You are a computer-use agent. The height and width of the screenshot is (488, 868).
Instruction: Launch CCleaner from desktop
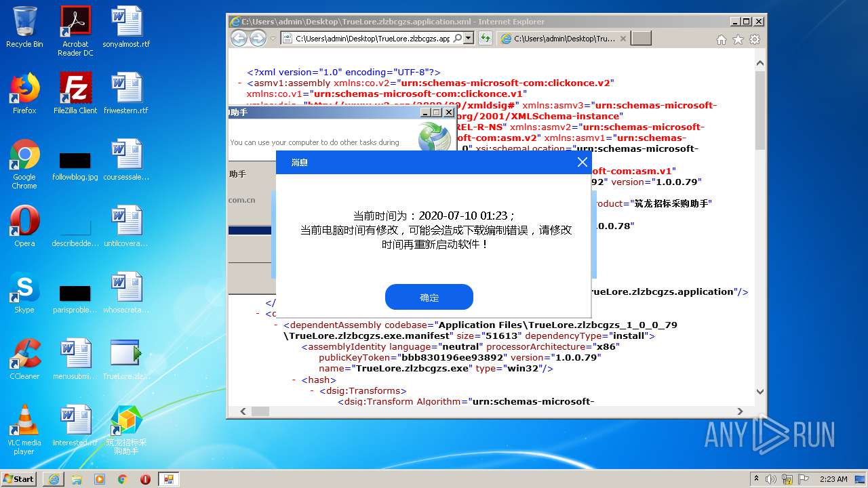click(24, 359)
